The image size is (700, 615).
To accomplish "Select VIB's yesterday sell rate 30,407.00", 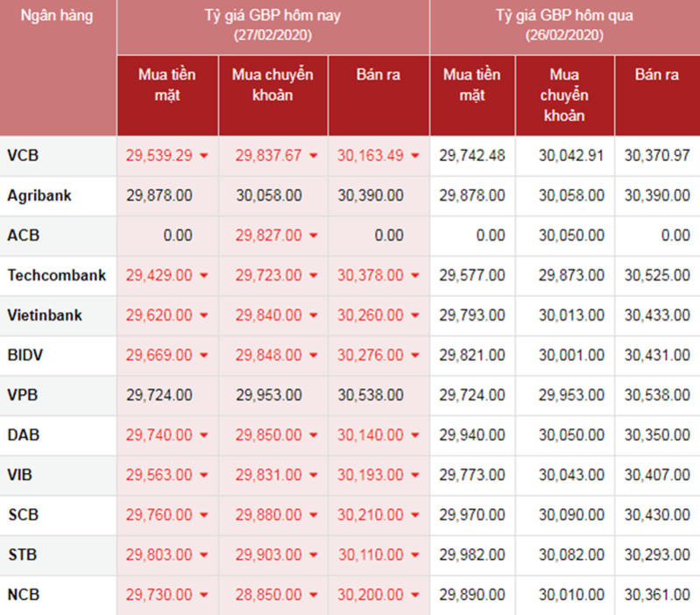I will [x=657, y=476].
